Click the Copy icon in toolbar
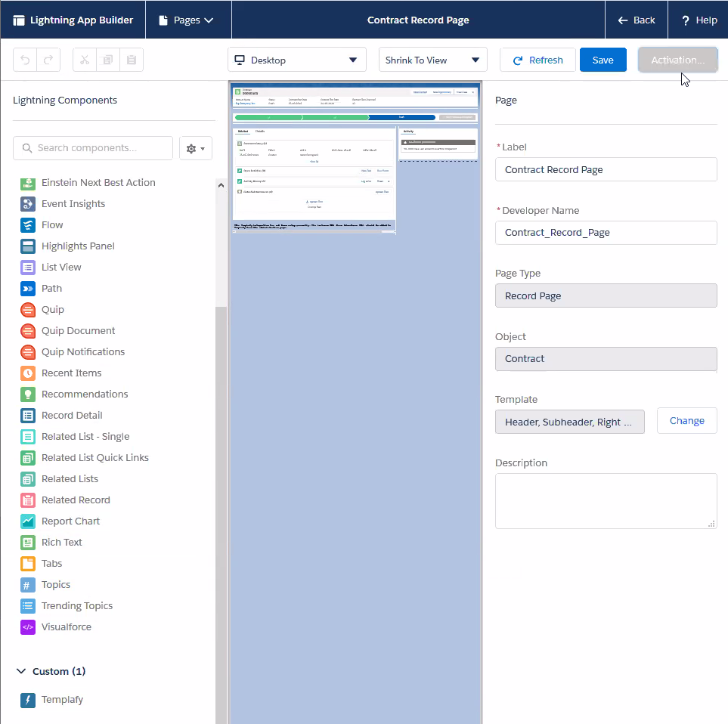Viewport: 728px width, 724px height. tap(107, 60)
